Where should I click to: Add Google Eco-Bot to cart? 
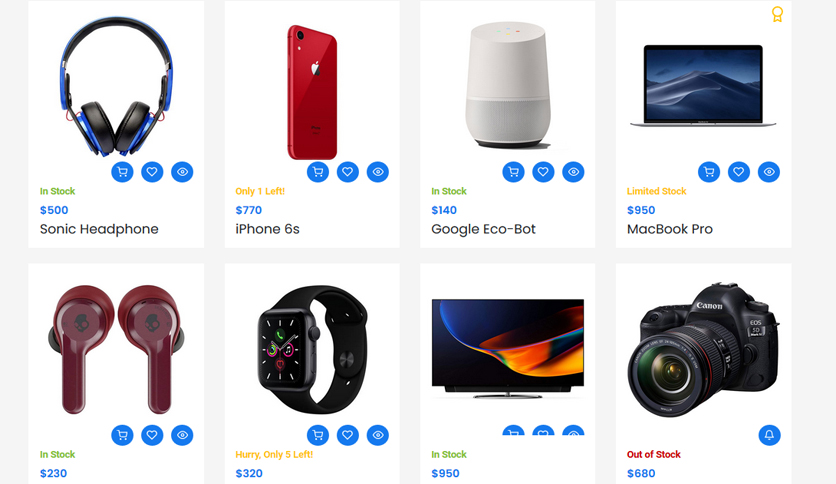pos(513,172)
